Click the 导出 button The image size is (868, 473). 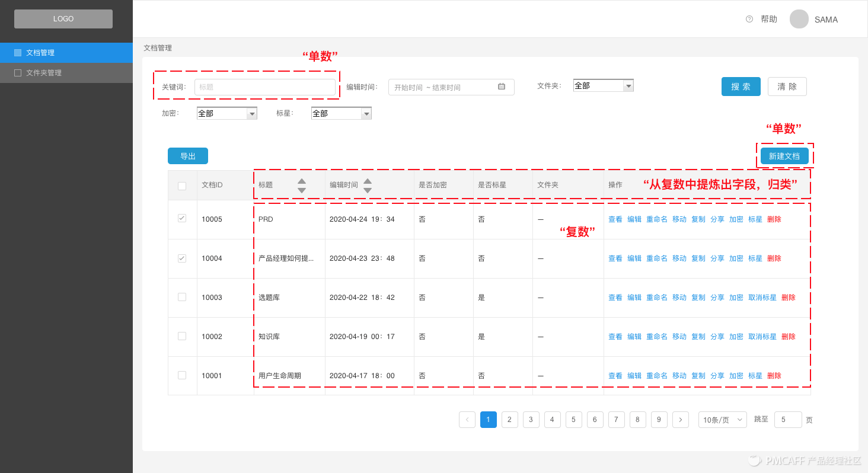point(188,156)
